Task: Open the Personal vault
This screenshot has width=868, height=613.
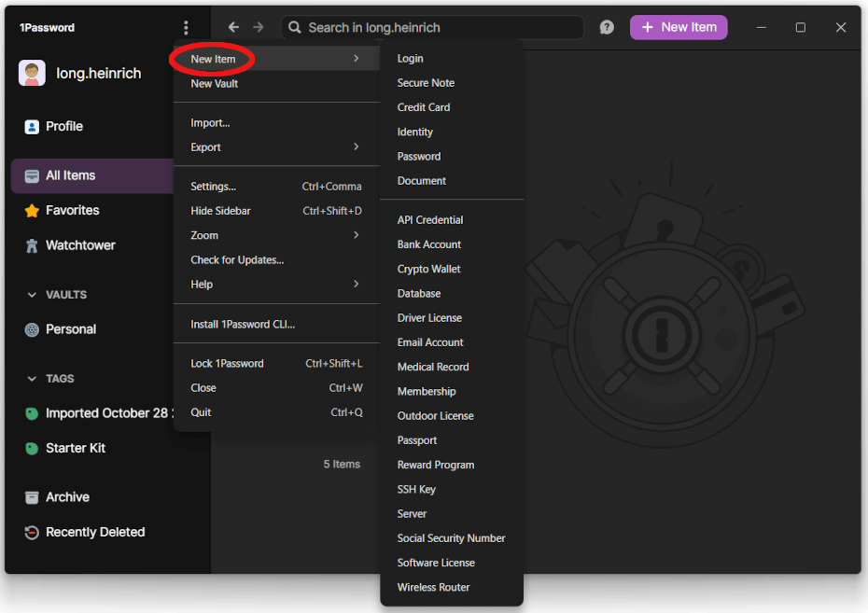Action: [71, 329]
